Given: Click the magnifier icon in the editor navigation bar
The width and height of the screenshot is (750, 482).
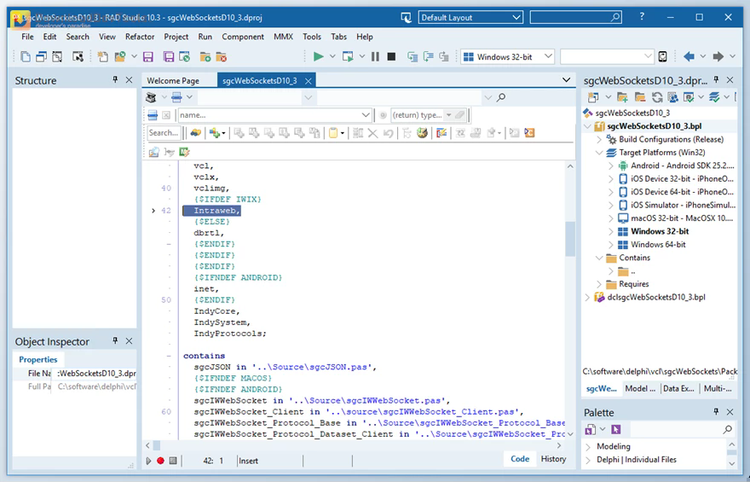Looking at the screenshot, I should click(x=501, y=98).
